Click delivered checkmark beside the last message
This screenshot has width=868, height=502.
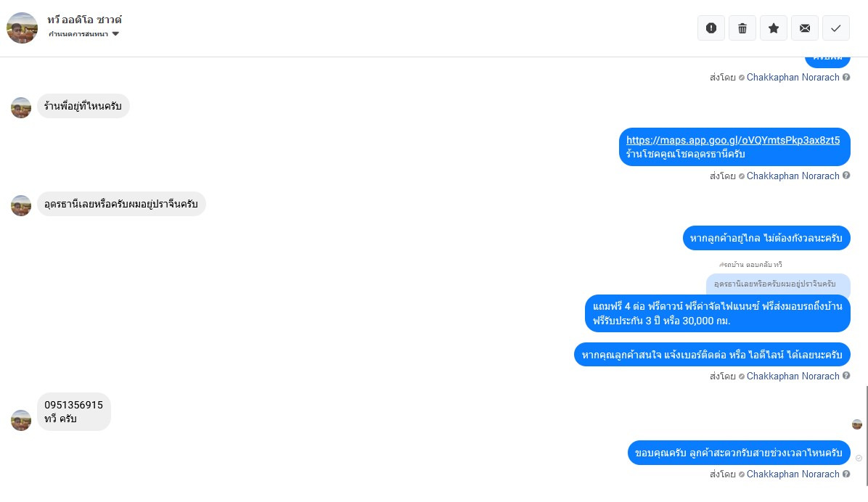pyautogui.click(x=859, y=458)
